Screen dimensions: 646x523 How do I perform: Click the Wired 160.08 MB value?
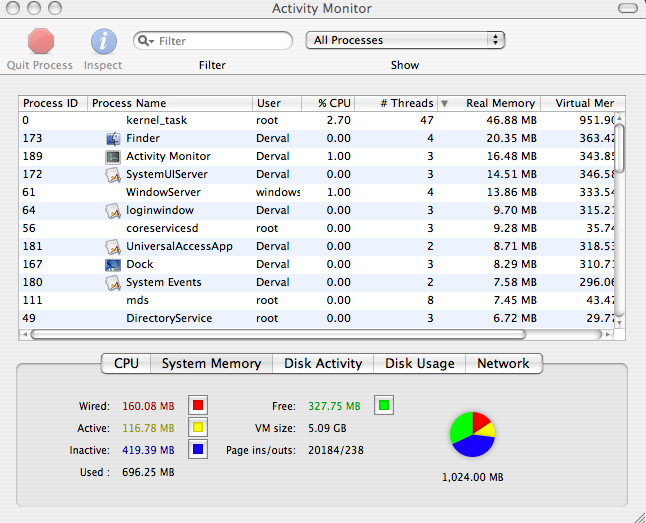[148, 406]
